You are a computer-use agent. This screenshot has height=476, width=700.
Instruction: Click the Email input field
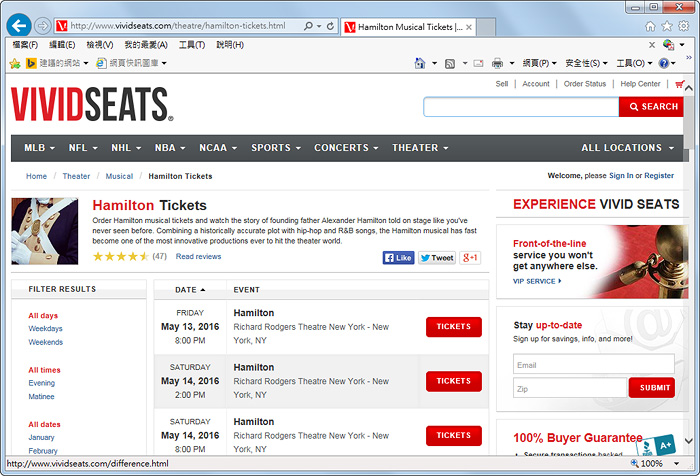click(x=593, y=364)
